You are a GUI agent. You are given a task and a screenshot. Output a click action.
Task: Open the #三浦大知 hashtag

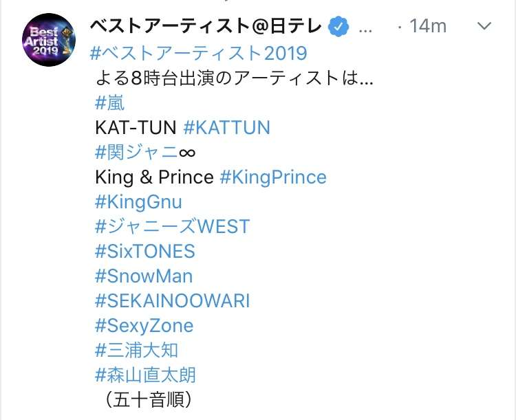[137, 351]
